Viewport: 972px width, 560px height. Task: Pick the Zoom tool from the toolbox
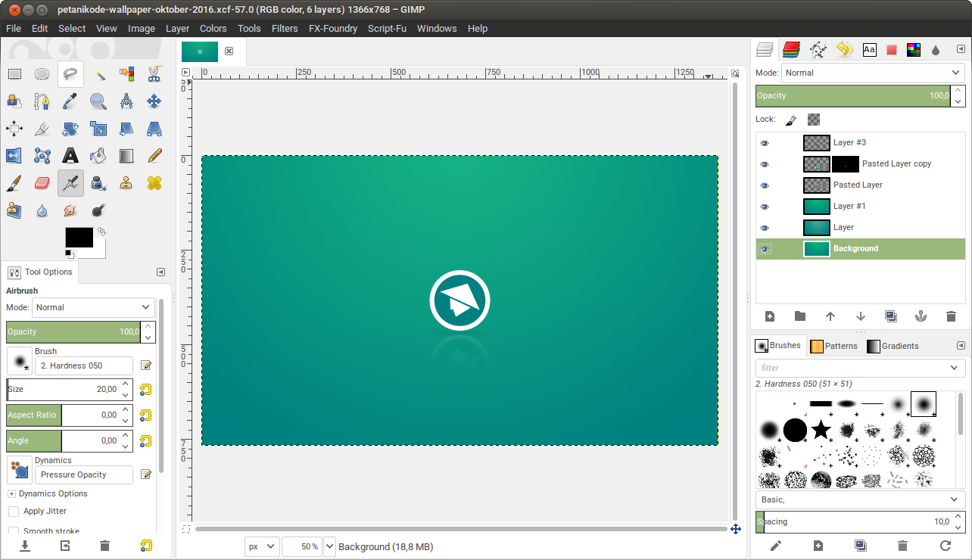coord(97,101)
